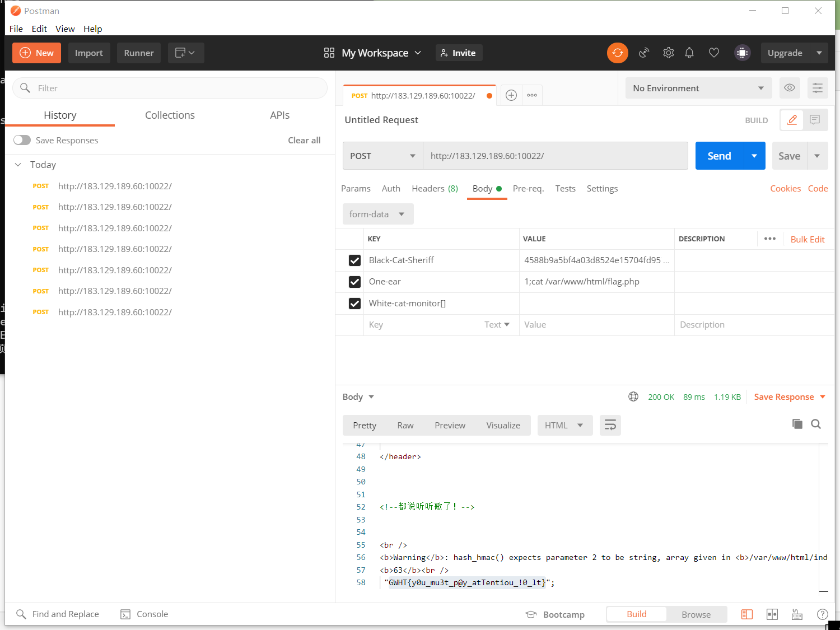Open the settings gear icon
Screen dimensions: 840x630
(668, 53)
